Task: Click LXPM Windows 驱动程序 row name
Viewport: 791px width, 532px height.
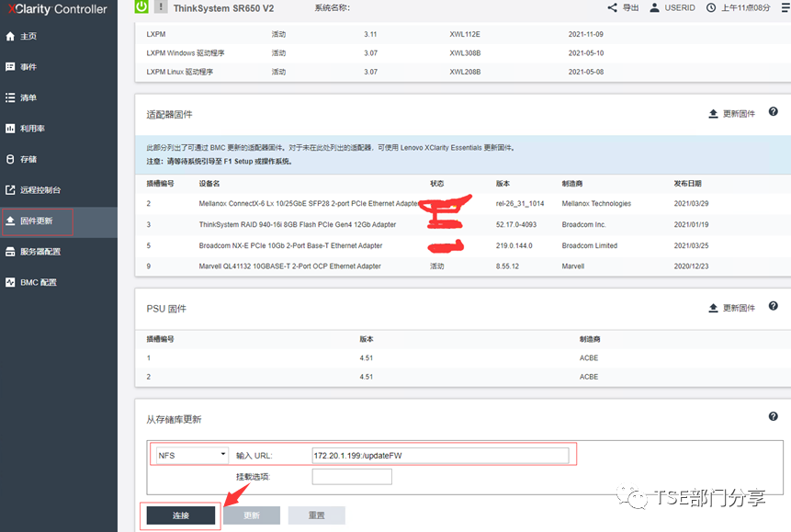Action: click(x=186, y=53)
